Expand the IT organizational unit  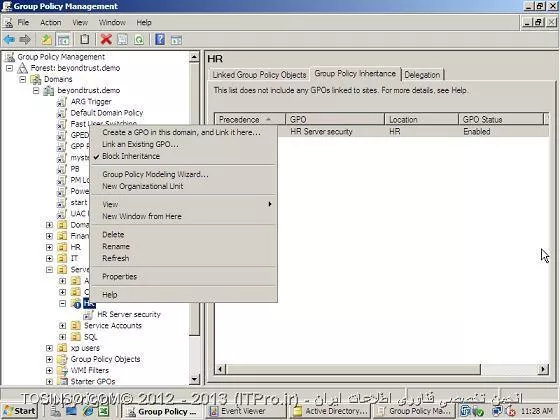point(49,258)
